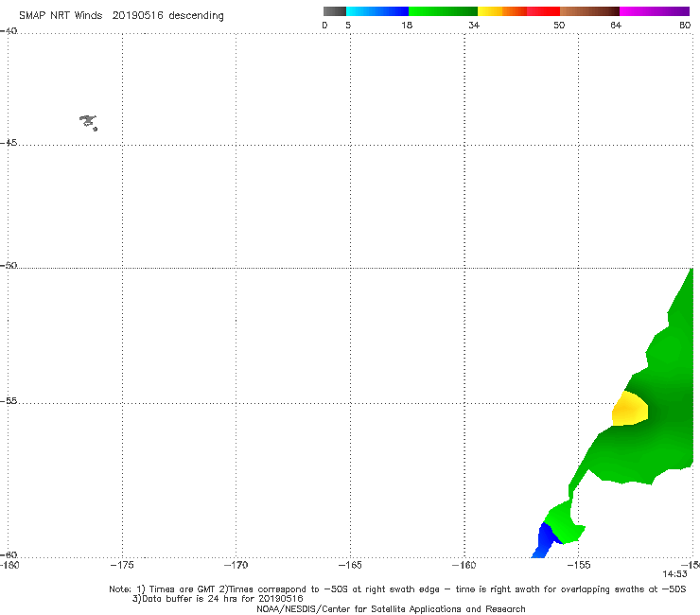700x615 pixels.
Task: Click the dark blue low-wind patch of the swath
Action: (546, 541)
